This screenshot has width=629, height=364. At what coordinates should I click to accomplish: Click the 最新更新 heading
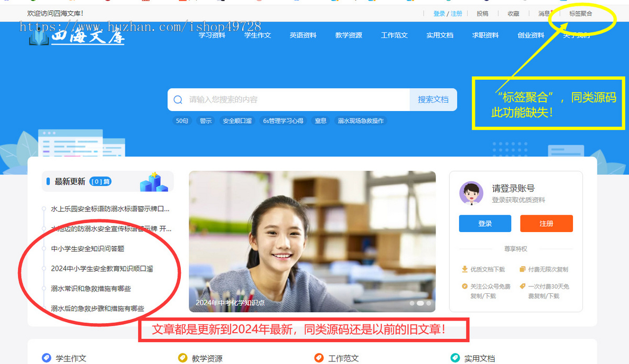(70, 181)
